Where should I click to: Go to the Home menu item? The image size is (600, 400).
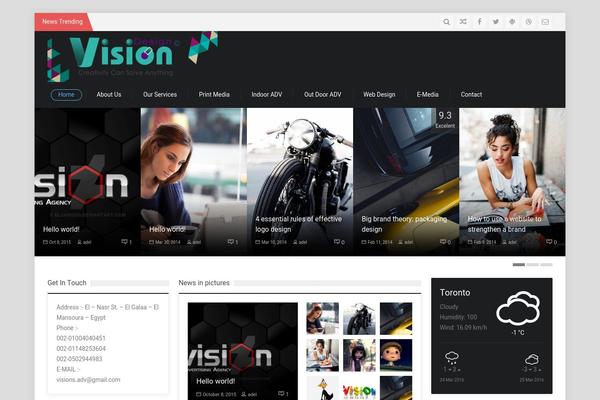66,95
